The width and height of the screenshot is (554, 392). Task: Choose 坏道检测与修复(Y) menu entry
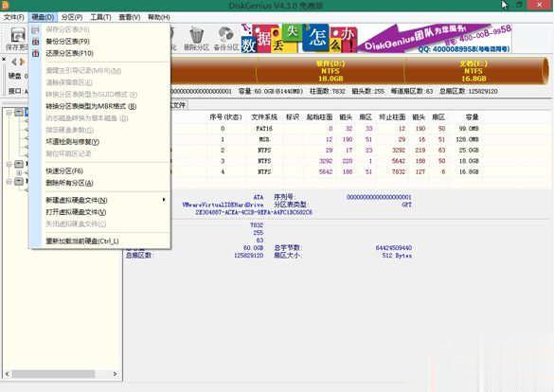100,142
